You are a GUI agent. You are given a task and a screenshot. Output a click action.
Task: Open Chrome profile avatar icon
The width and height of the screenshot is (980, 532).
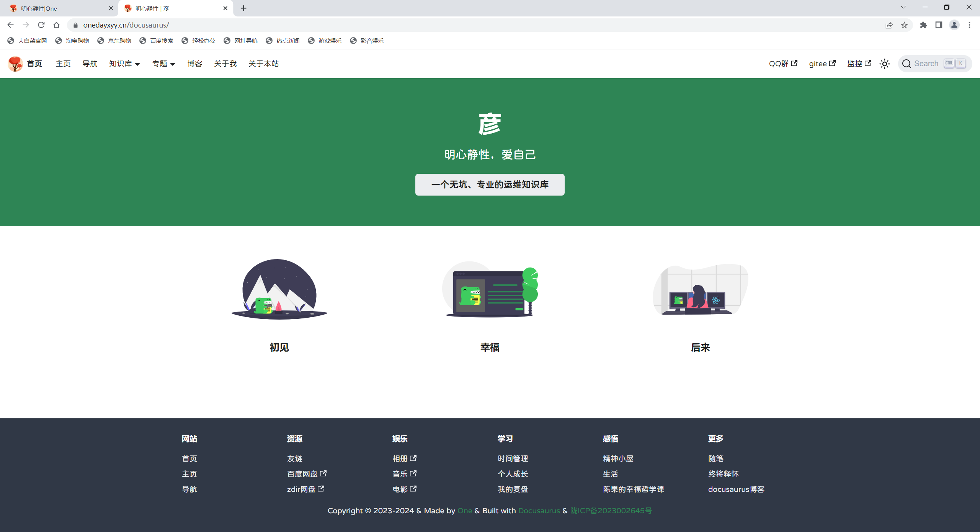pyautogui.click(x=954, y=25)
